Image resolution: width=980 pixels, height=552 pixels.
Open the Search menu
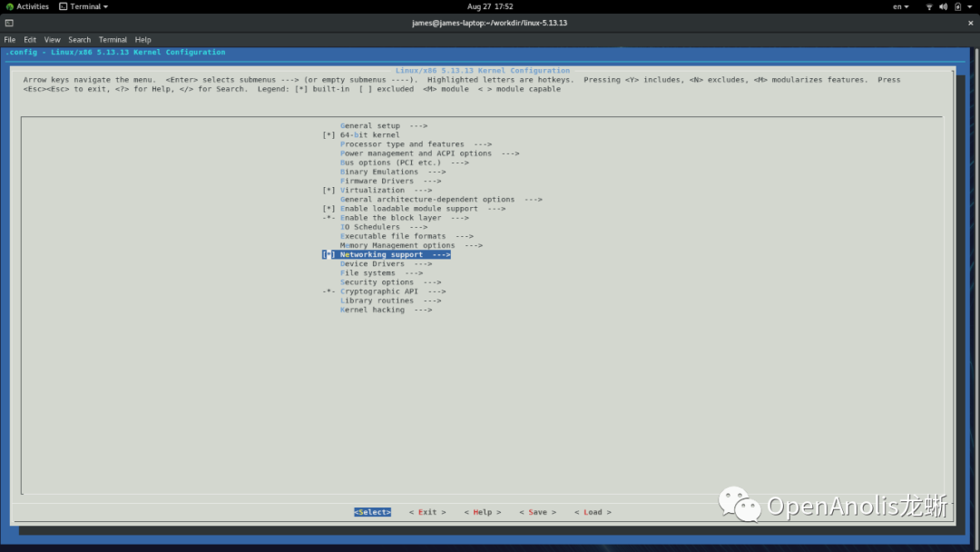[x=79, y=39]
